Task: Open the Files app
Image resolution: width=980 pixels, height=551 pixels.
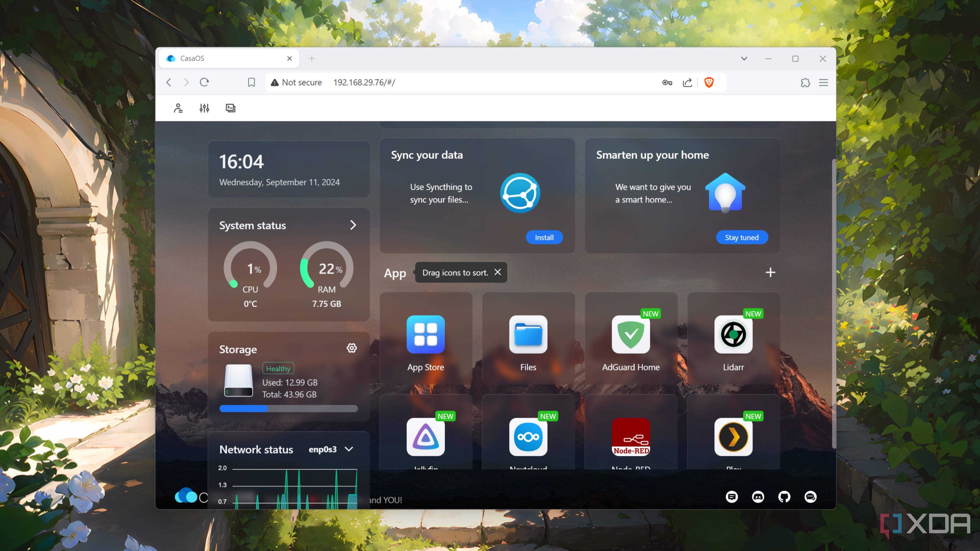Action: point(528,335)
